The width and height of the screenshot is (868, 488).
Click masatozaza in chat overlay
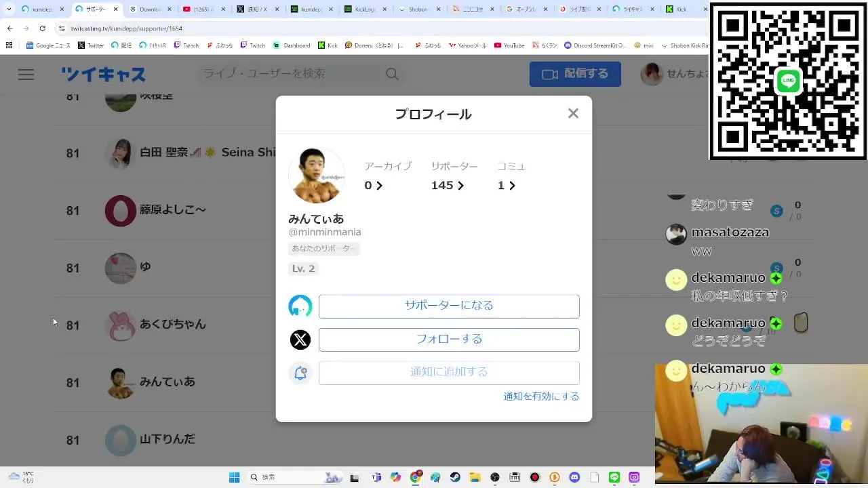coord(730,232)
